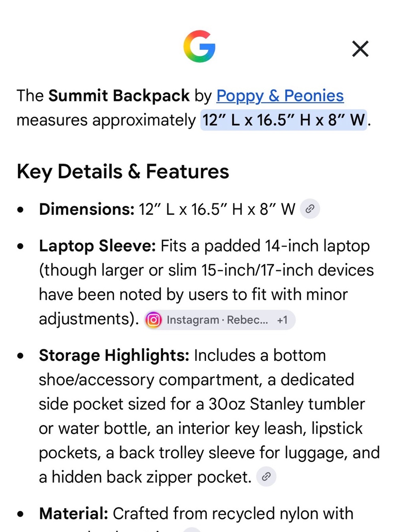This screenshot has width=399, height=532.
Task: Tap the Google logo at the top
Action: click(199, 46)
